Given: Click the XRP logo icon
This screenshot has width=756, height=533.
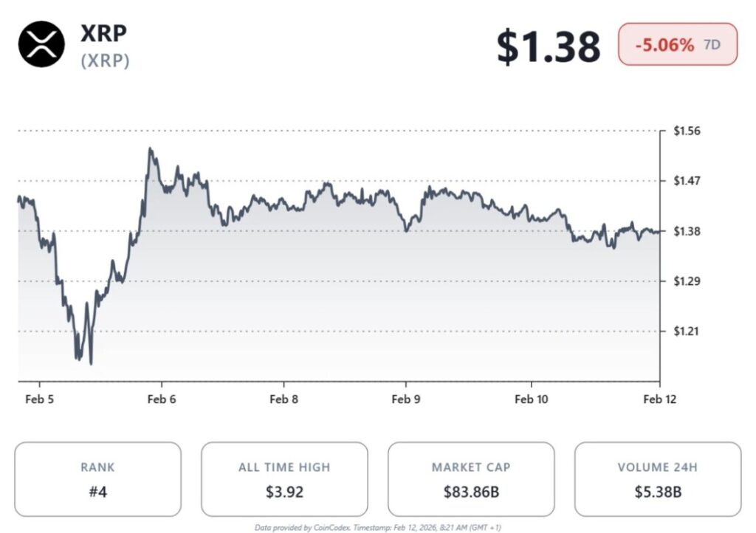Looking at the screenshot, I should tap(41, 44).
